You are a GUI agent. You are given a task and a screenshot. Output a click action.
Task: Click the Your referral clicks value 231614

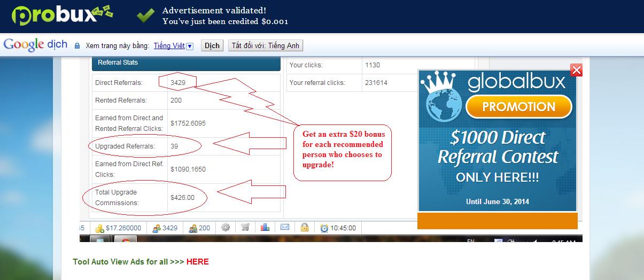[x=376, y=83]
